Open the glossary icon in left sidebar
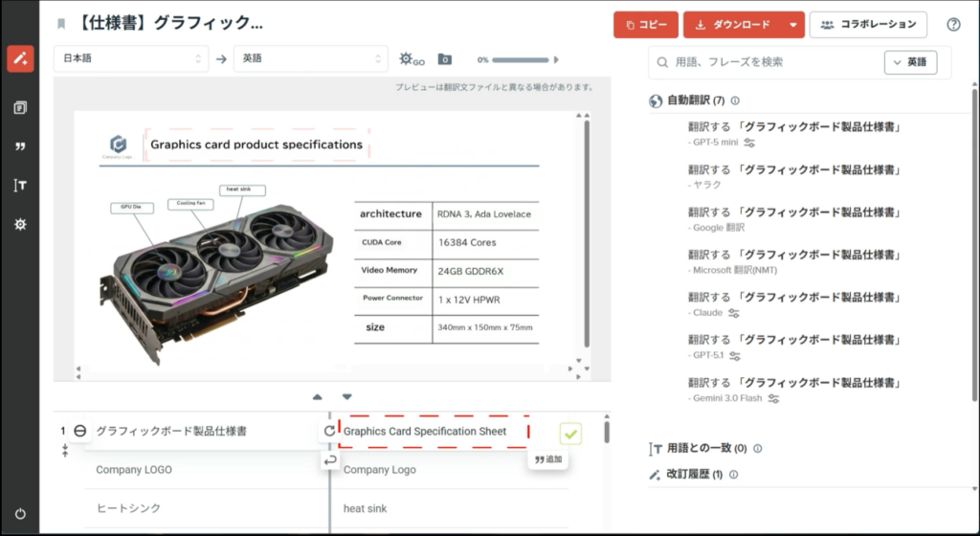 click(x=20, y=185)
